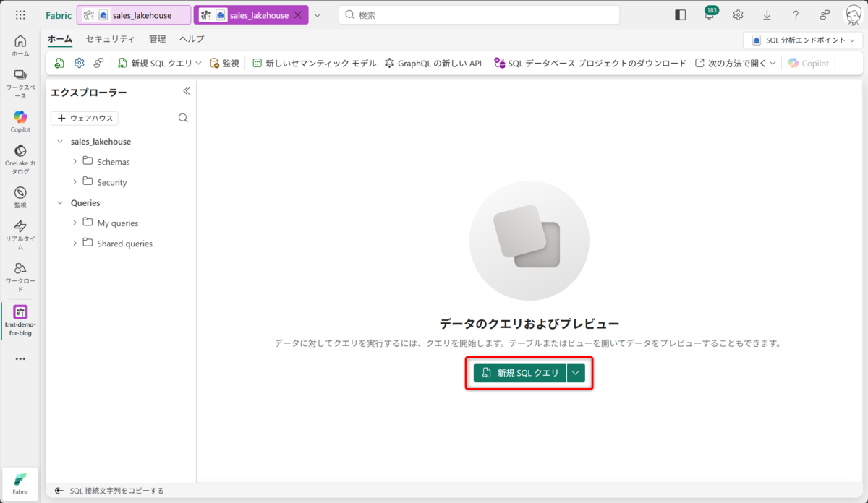Click SQL 接続文字列をコピーする in status bar
868x503 pixels.
pyautogui.click(x=110, y=491)
